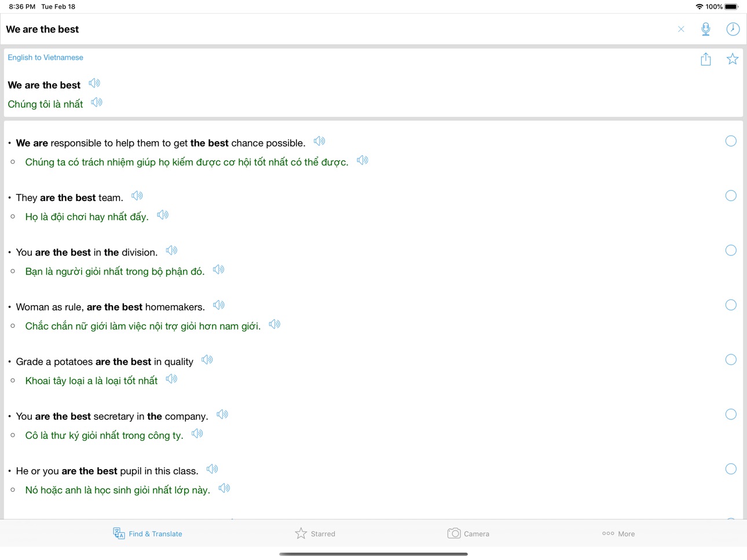Play audio for 'Bạn là người giỏi nhất' sentence
This screenshot has height=560, width=747.
pyautogui.click(x=218, y=270)
